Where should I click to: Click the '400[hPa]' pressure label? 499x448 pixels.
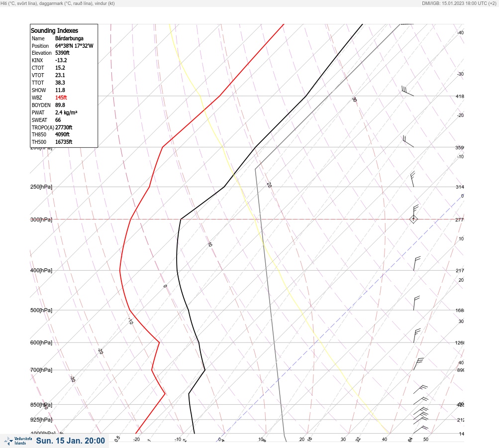point(41,270)
